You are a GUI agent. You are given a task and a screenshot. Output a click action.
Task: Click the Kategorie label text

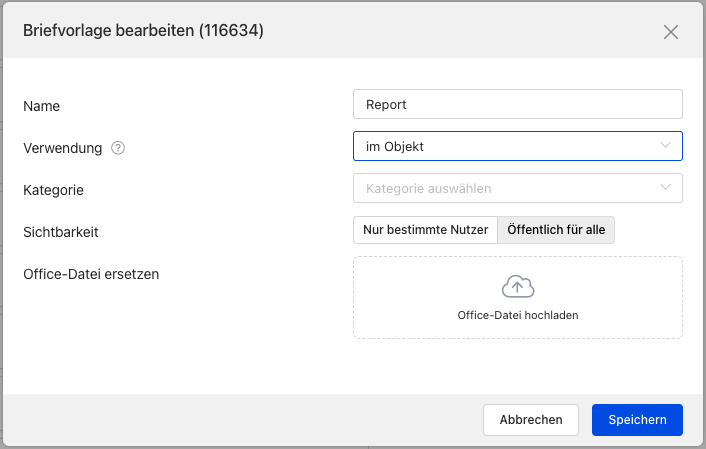[x=53, y=190]
